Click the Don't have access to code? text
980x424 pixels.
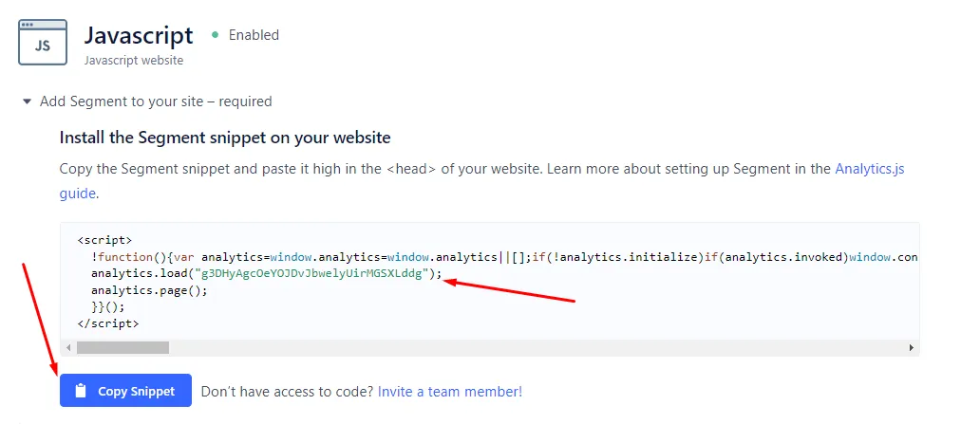point(288,392)
